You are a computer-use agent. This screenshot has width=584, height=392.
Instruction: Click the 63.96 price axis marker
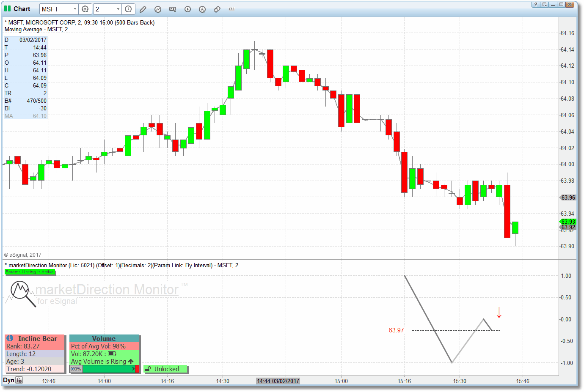568,197
